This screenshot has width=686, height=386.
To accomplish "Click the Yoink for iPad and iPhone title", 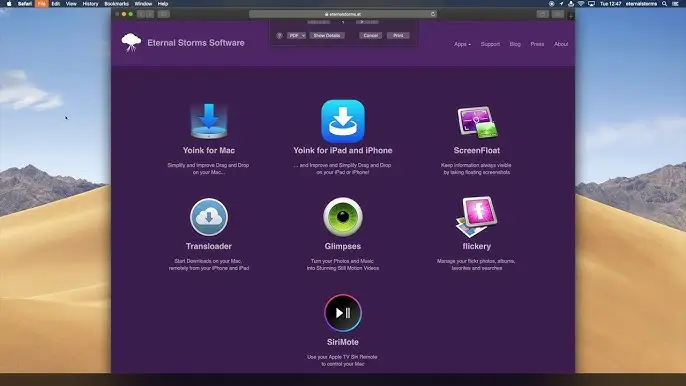I will click(343, 150).
